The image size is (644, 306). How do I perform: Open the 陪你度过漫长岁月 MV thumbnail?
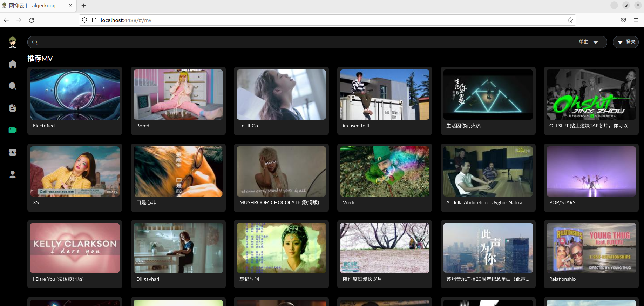coord(385,248)
